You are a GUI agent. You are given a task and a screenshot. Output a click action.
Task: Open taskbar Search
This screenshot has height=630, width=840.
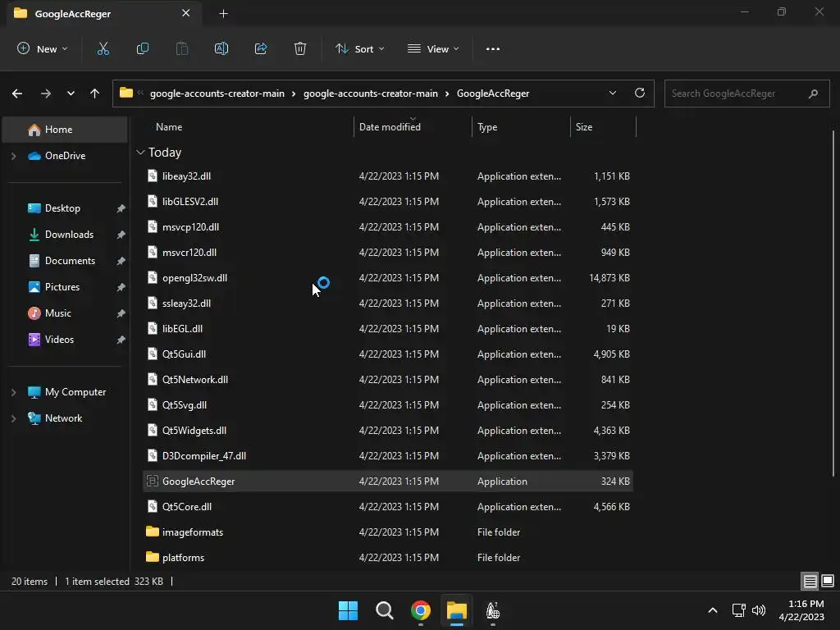point(384,610)
